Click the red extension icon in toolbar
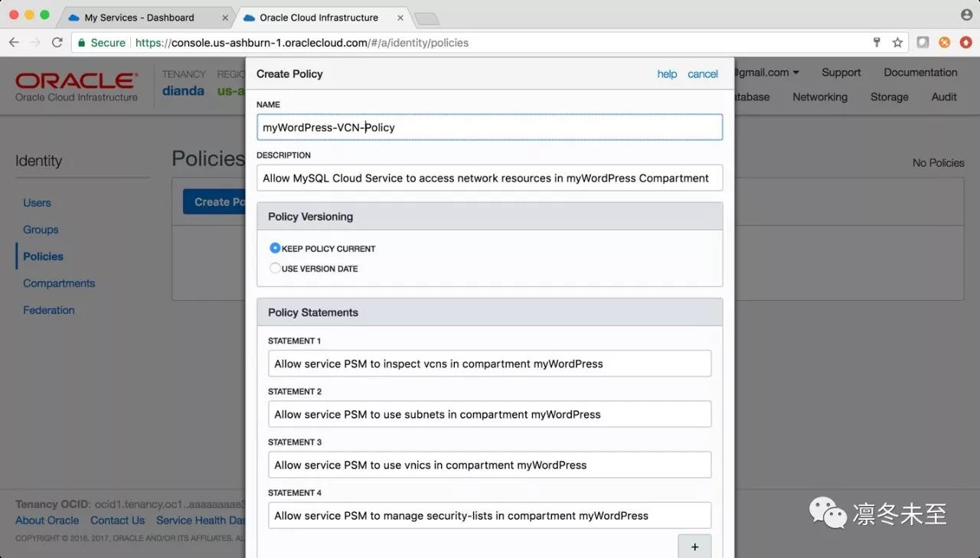 pos(966,43)
